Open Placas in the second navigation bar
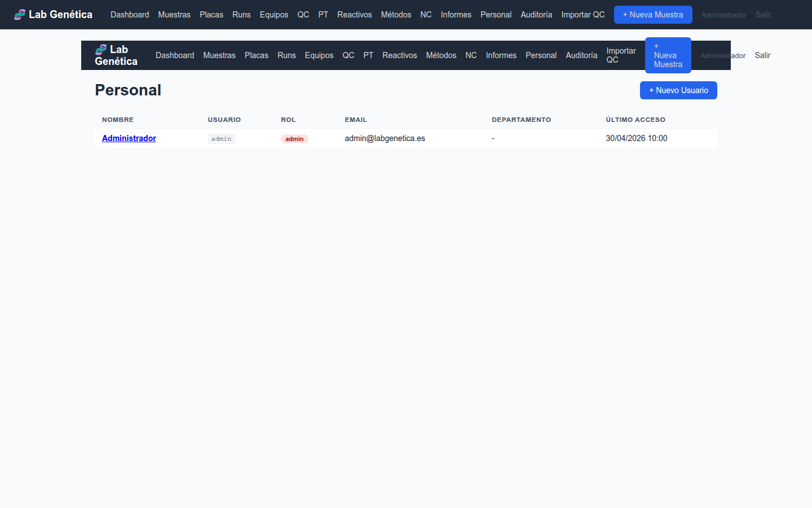This screenshot has height=508, width=812. [257, 55]
